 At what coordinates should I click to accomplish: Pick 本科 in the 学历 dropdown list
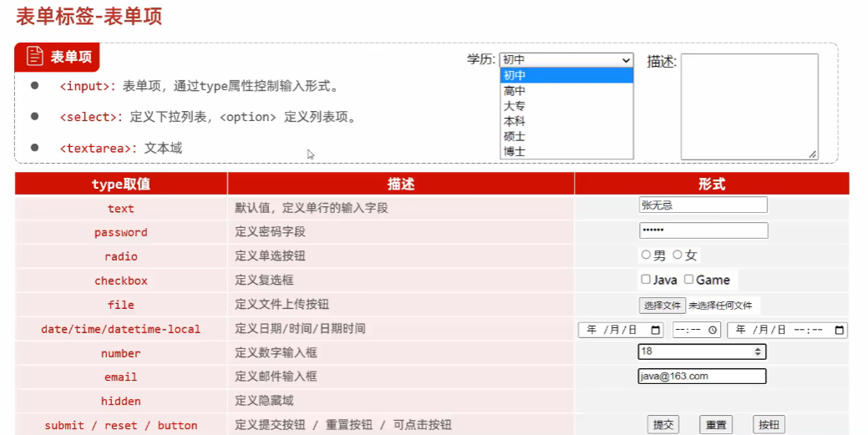tap(515, 121)
